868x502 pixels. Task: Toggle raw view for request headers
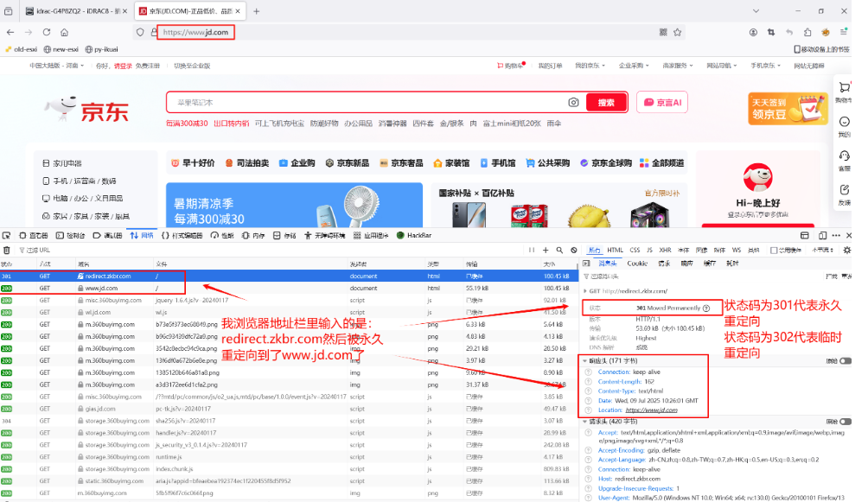[x=846, y=422]
